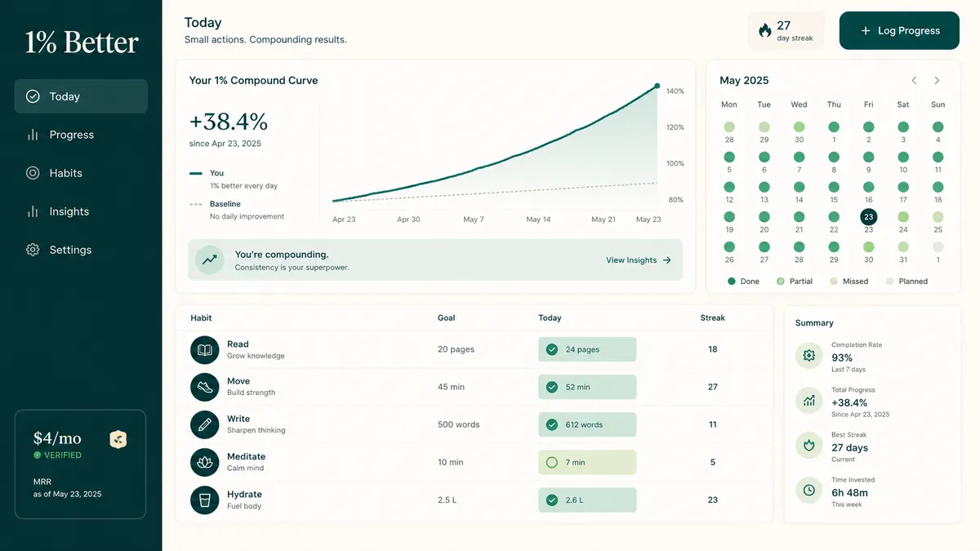Screen dimensions: 980x551
Task: Click the Settings gear icon
Action: point(33,250)
